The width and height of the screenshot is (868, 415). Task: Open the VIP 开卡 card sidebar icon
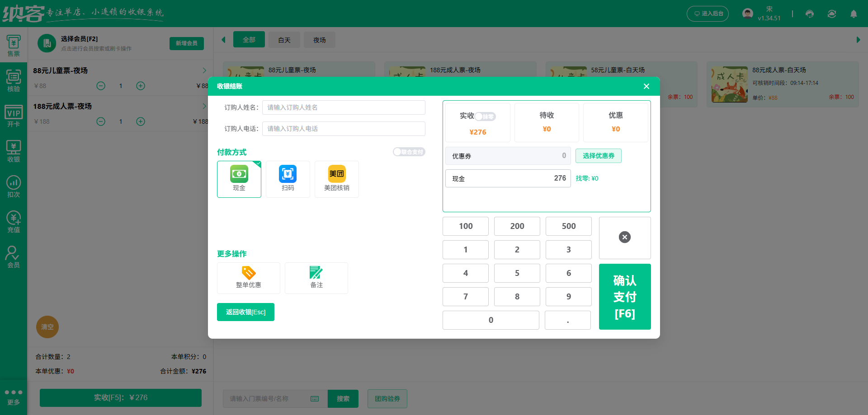pyautogui.click(x=14, y=116)
